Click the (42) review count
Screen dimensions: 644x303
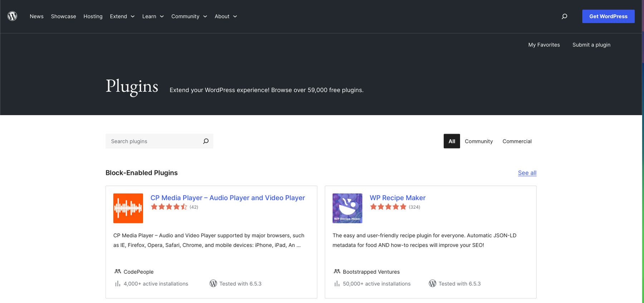point(194,207)
